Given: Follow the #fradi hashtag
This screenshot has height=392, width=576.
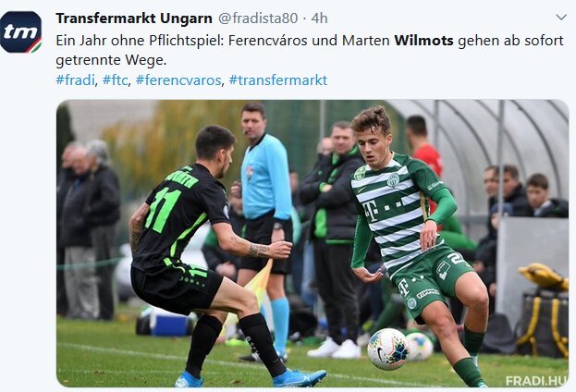Looking at the screenshot, I should pos(75,80).
